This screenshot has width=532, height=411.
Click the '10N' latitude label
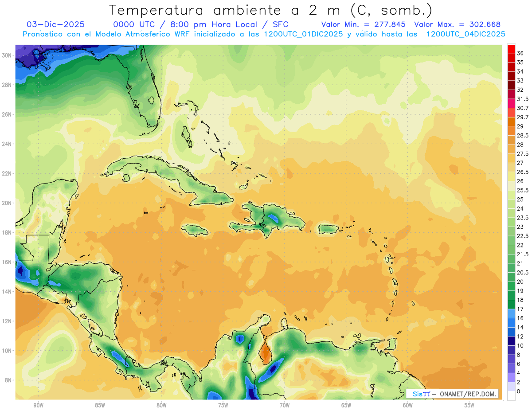pyautogui.click(x=8, y=351)
